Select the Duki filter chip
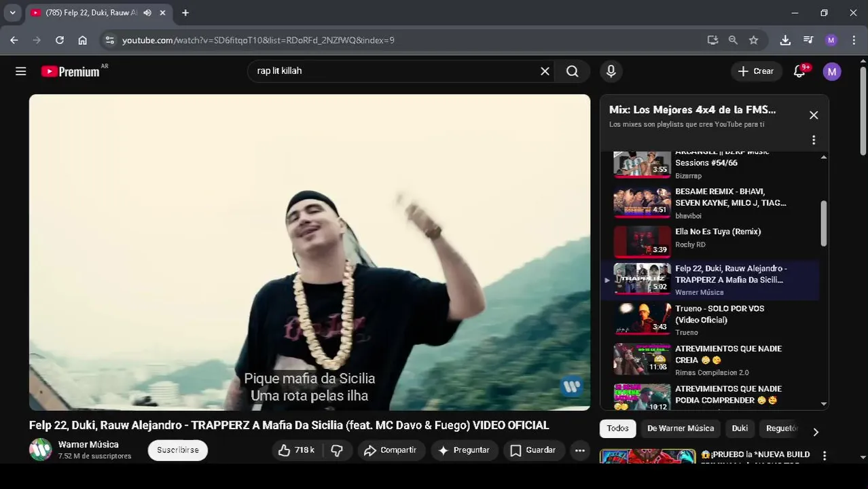Viewport: 868px width, 489px height. (x=740, y=429)
